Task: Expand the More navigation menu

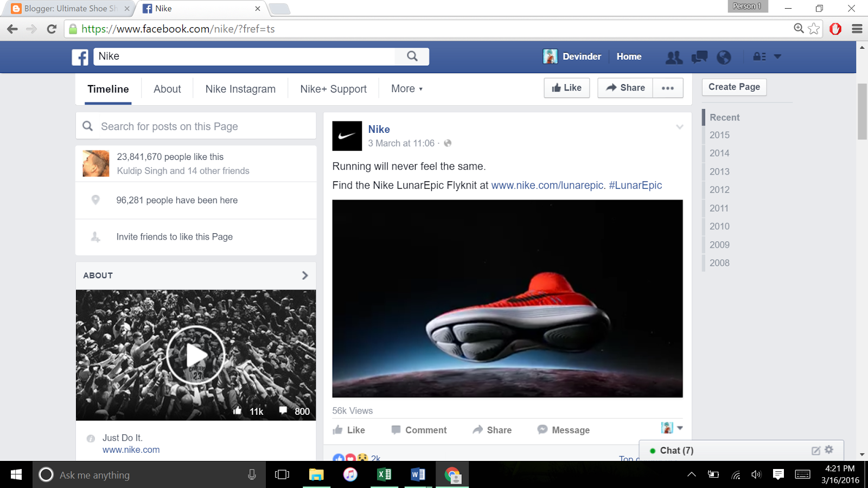Action: (x=405, y=88)
